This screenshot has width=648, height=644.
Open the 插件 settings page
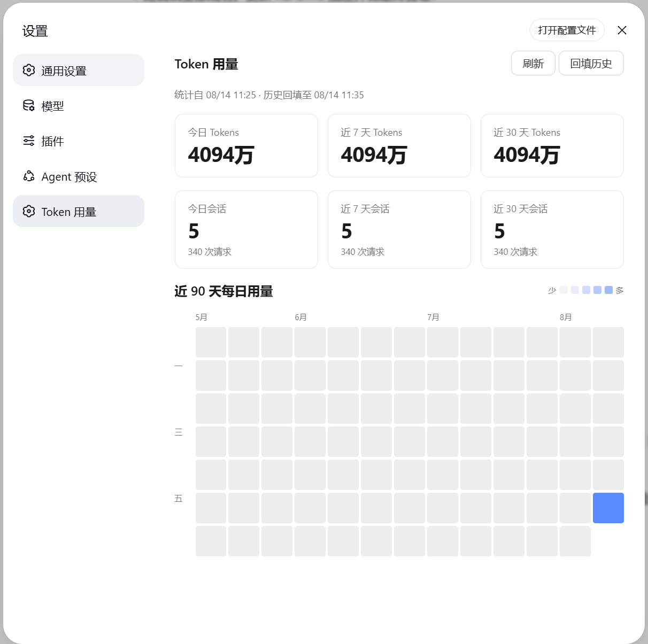[x=79, y=141]
